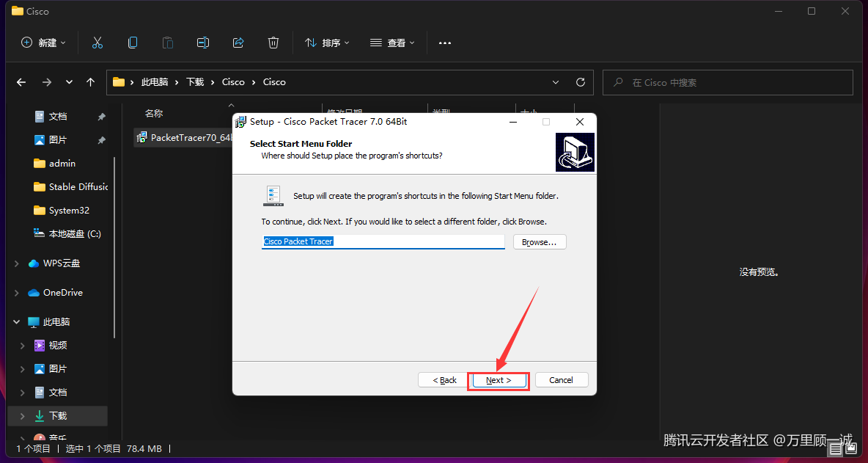
Task: Select 视频 under 此电脑 in sidebar
Action: pos(58,345)
